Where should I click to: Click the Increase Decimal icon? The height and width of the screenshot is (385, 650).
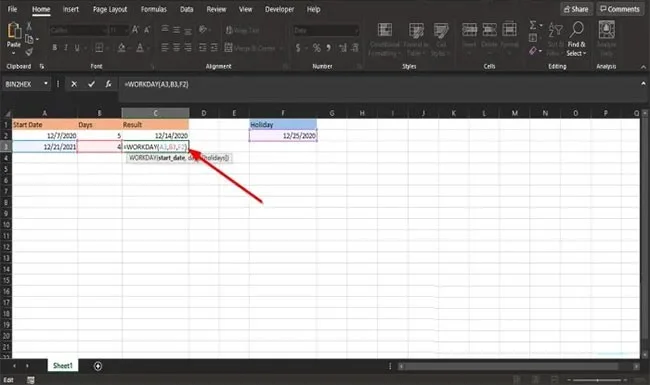click(343, 48)
